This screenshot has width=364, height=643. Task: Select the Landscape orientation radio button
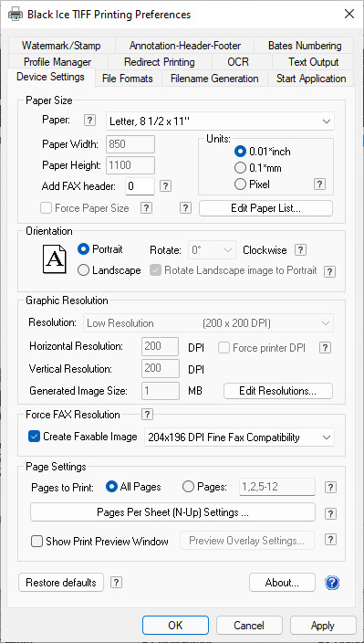click(83, 270)
